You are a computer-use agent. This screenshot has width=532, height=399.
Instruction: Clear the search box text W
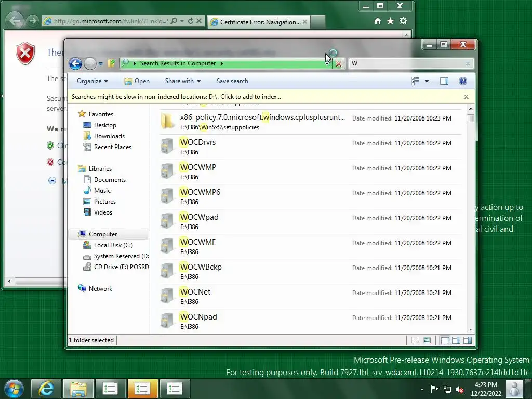[468, 63]
